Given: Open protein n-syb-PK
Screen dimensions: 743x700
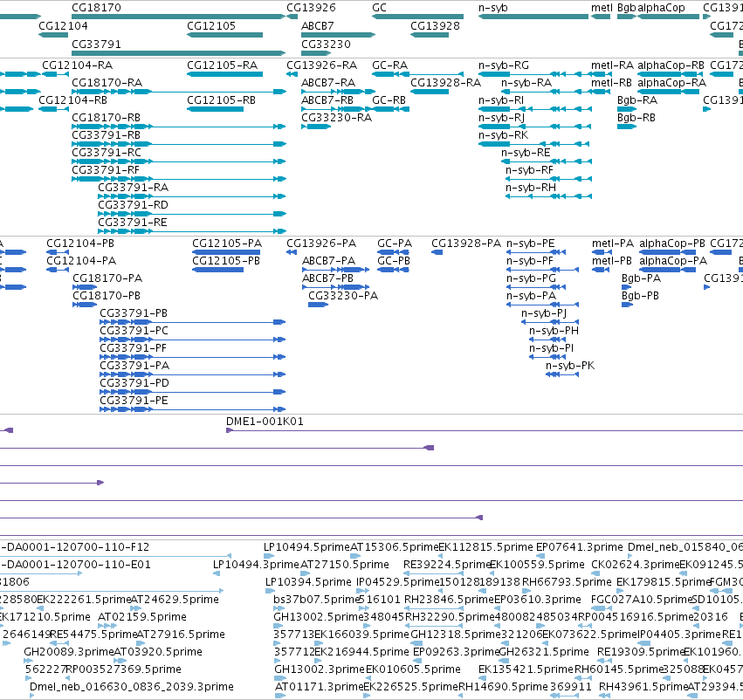Looking at the screenshot, I should point(562,374).
